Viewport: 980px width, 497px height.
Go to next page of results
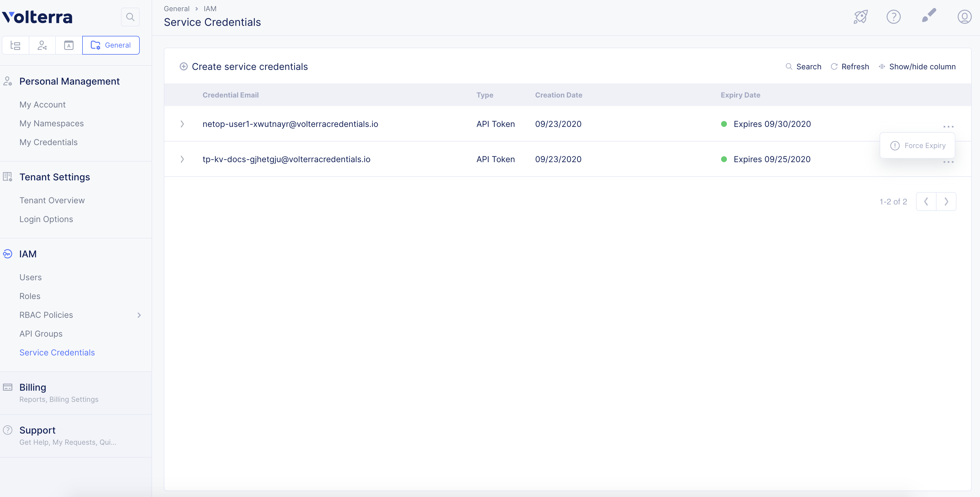[x=946, y=202]
